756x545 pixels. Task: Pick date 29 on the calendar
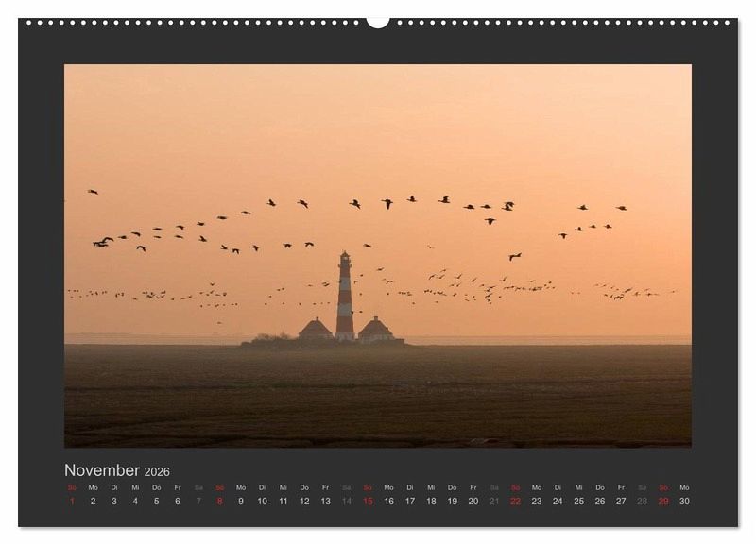(663, 502)
